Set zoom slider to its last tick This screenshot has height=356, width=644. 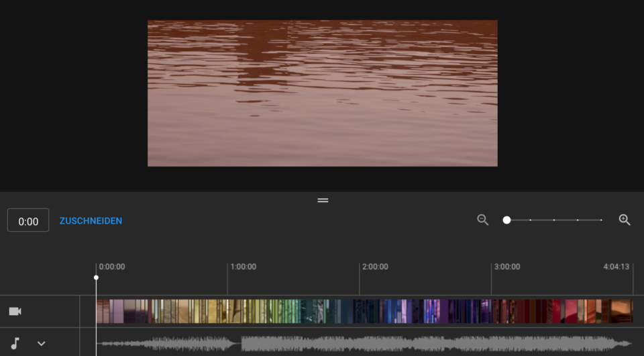click(601, 220)
